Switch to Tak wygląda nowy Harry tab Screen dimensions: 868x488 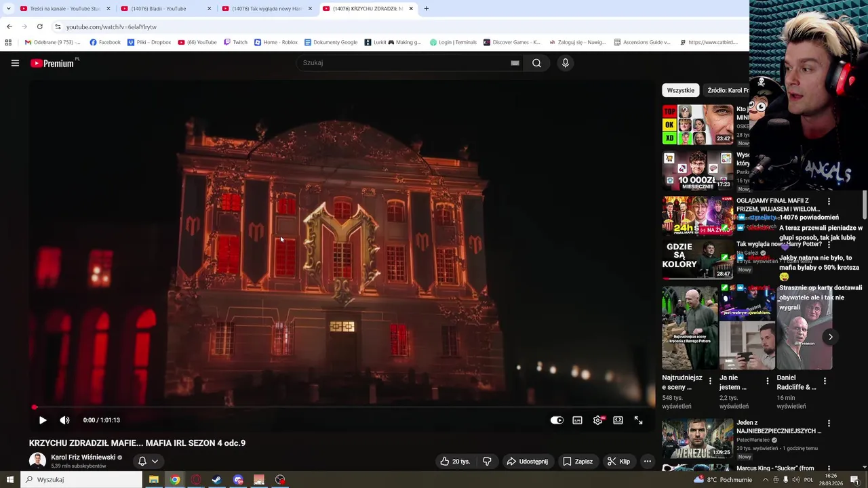(266, 9)
